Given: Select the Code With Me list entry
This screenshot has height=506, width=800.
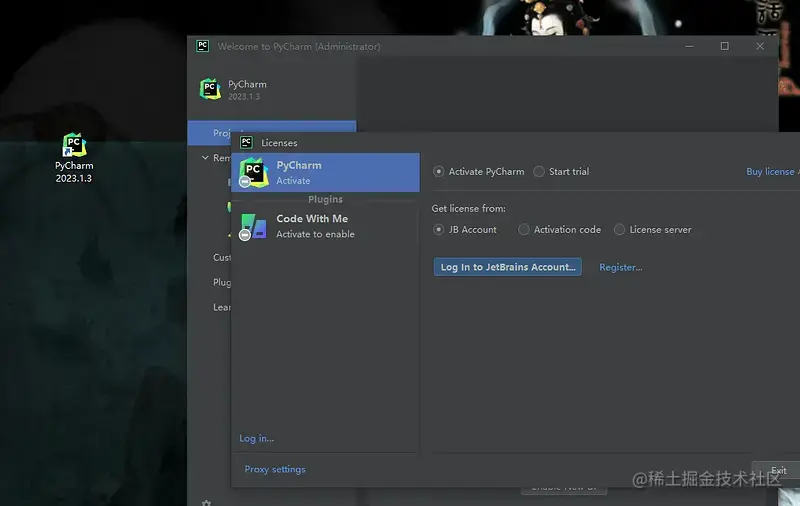Looking at the screenshot, I should 326,226.
